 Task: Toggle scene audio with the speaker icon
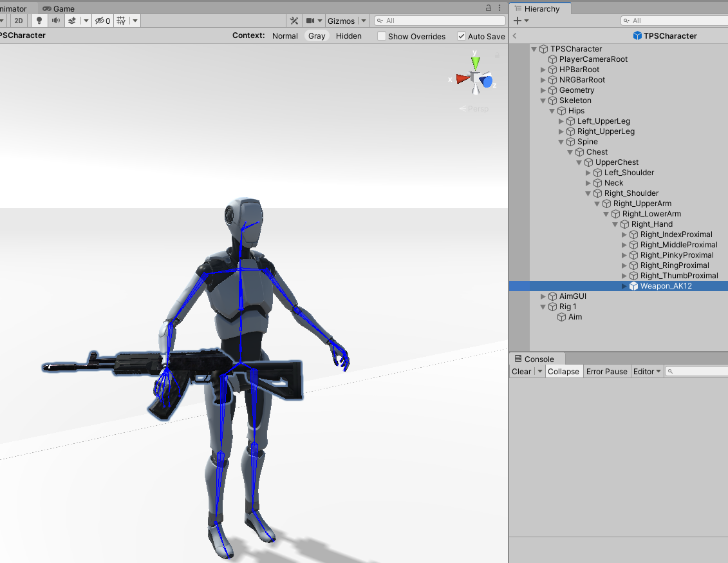pos(55,20)
